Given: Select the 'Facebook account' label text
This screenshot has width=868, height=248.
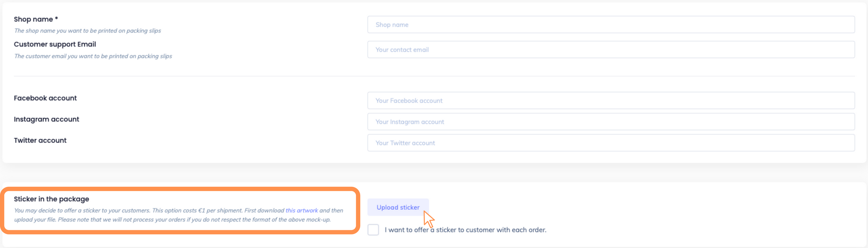Looking at the screenshot, I should pyautogui.click(x=45, y=98).
